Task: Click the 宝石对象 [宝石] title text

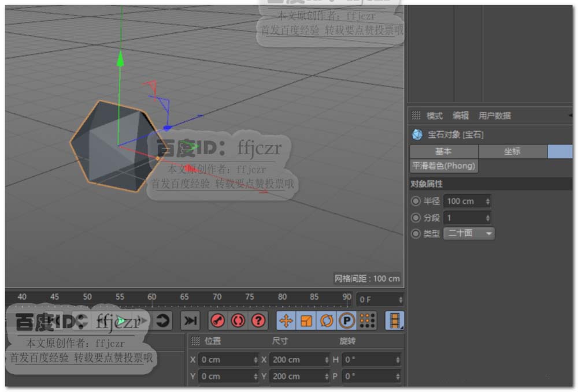Action: point(455,135)
